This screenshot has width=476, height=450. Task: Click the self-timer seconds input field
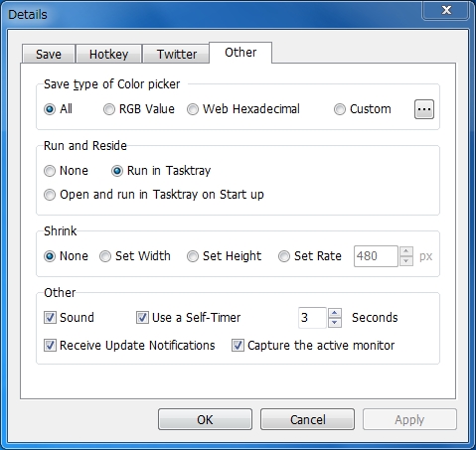pos(312,318)
